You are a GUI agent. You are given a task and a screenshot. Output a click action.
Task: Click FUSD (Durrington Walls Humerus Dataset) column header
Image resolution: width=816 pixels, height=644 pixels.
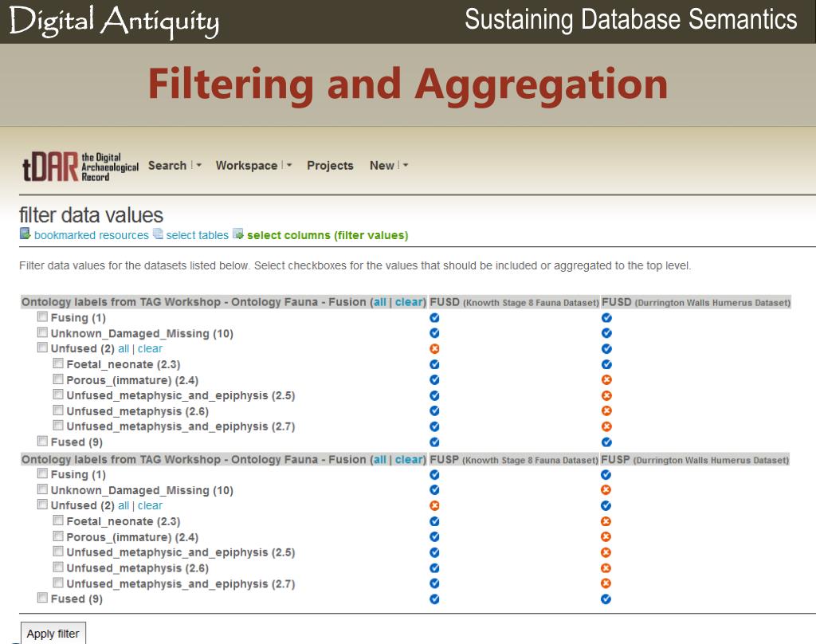pyautogui.click(x=696, y=303)
